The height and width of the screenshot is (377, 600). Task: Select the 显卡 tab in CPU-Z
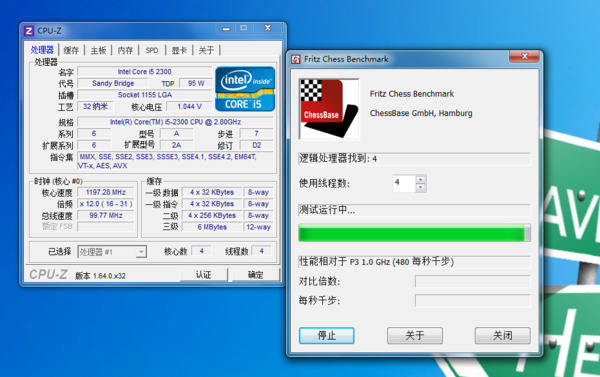point(179,50)
